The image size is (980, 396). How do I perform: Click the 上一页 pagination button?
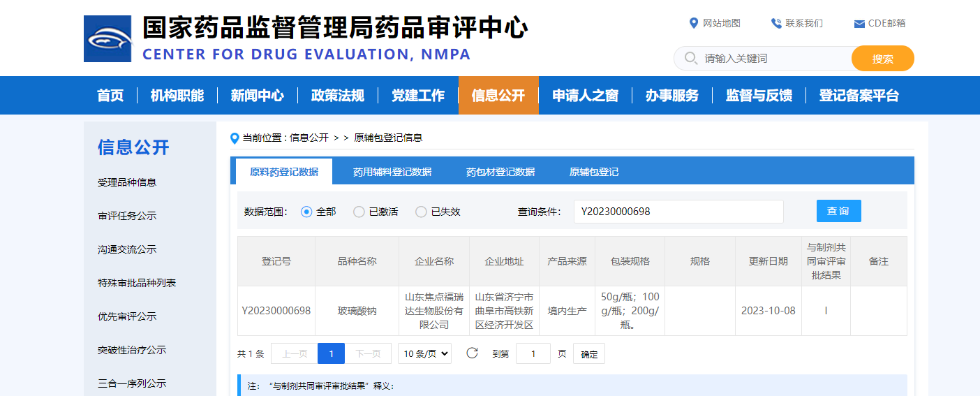294,353
